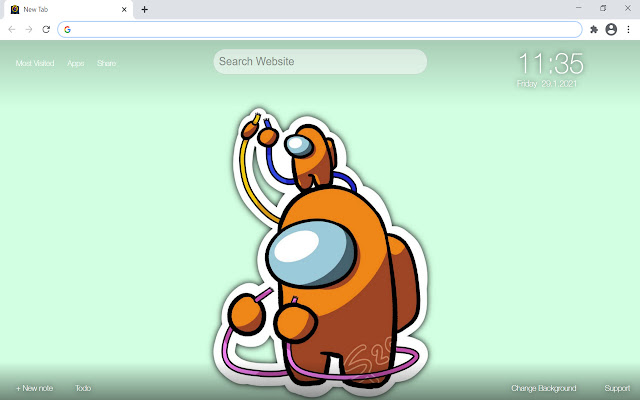640x400 pixels.
Task: Close the New Tab tab
Action: click(124, 9)
